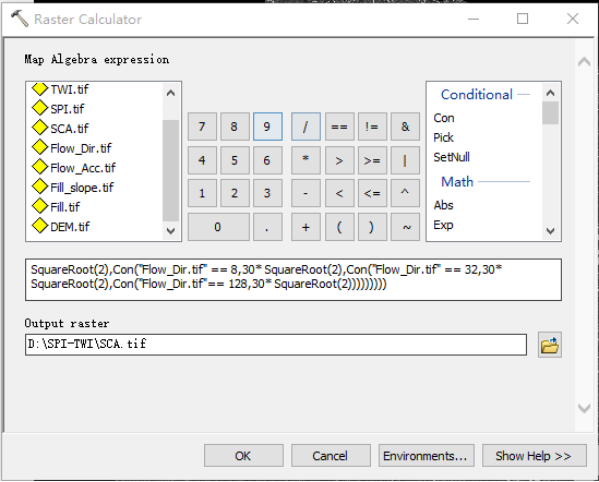Select the Fill_slope.tif layer
This screenshot has height=482, width=599.
click(82, 188)
